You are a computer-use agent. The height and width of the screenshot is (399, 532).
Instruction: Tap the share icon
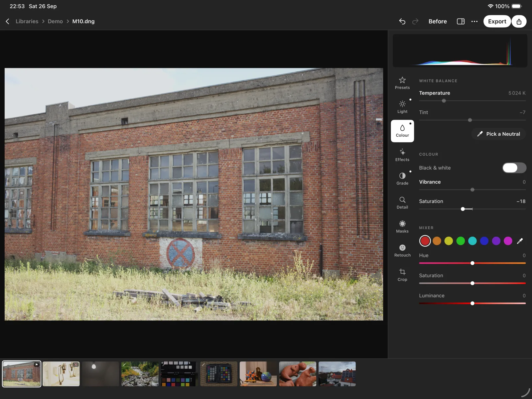(x=519, y=21)
